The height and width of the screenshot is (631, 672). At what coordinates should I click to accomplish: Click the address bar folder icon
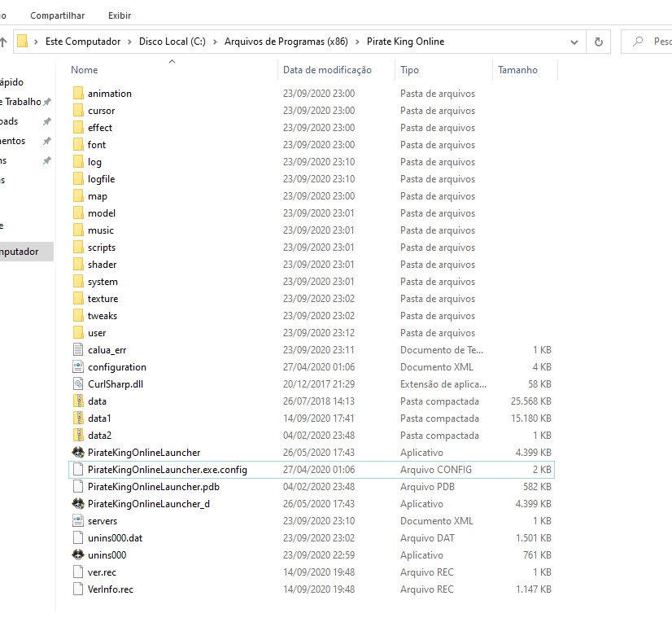pyautogui.click(x=22, y=42)
